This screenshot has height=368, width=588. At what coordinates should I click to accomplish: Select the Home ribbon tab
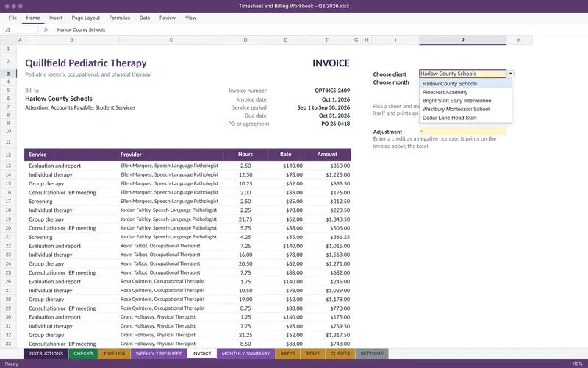(33, 18)
